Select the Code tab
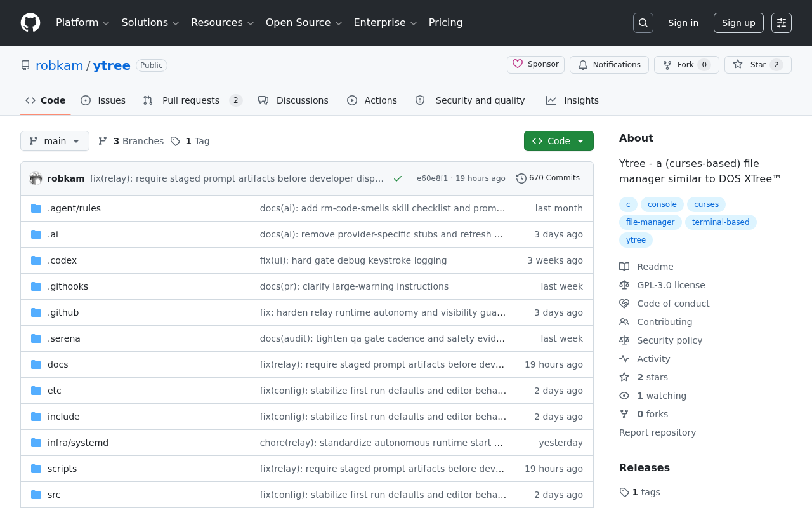812x508 pixels. [x=46, y=100]
